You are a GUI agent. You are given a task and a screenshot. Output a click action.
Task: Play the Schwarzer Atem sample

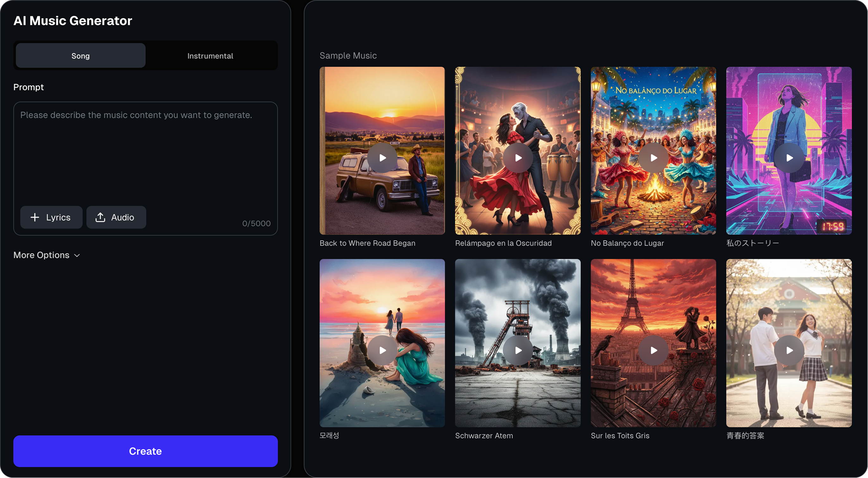click(518, 350)
